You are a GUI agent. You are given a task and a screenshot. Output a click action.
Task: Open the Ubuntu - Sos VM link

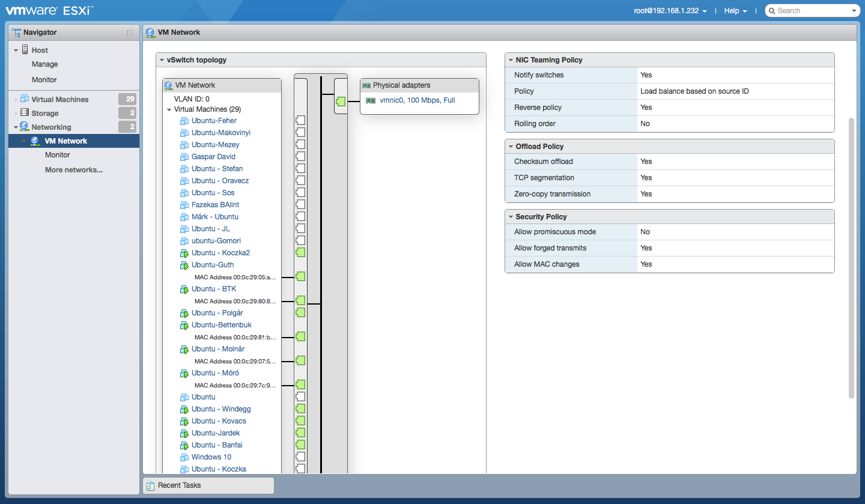point(213,193)
